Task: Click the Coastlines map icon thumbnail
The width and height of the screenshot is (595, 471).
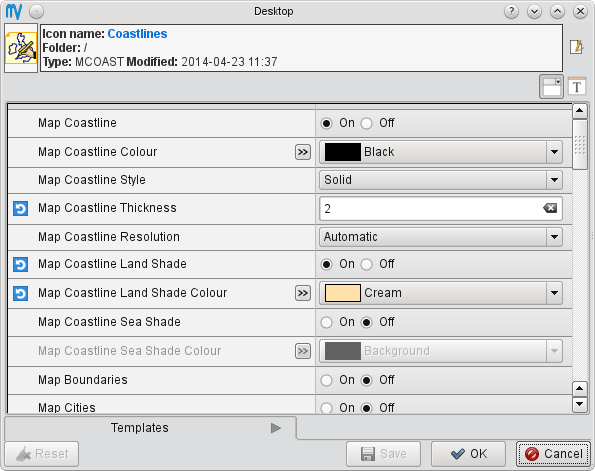Action: 21,48
